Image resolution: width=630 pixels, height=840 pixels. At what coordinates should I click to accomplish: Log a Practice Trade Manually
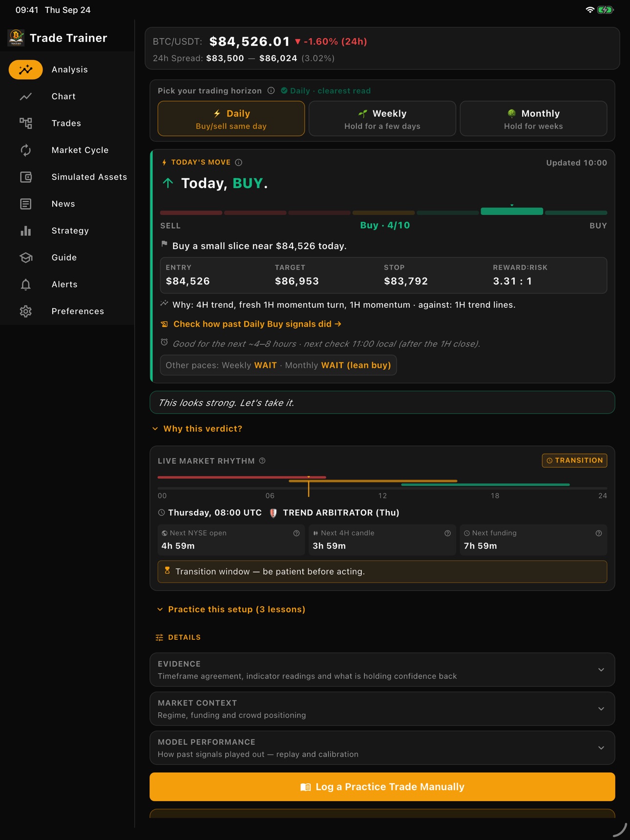click(382, 787)
